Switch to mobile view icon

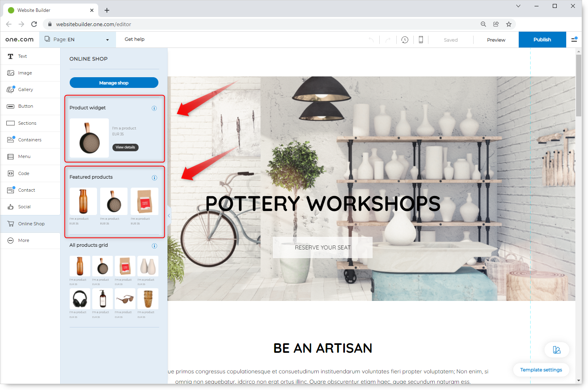coord(421,40)
